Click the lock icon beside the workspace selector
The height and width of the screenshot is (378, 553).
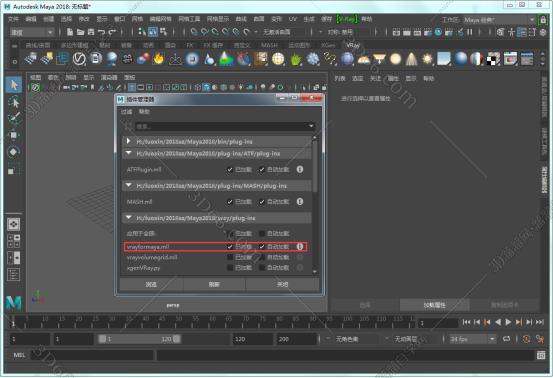[543, 20]
